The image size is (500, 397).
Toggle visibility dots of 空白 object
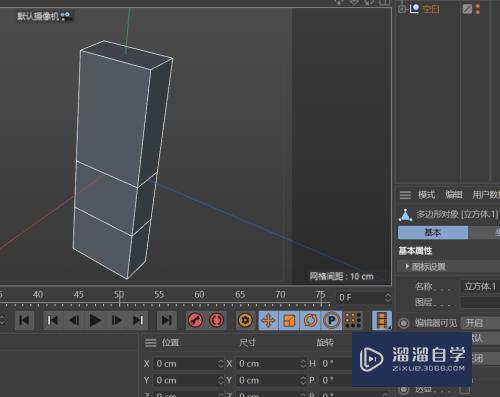point(478,9)
